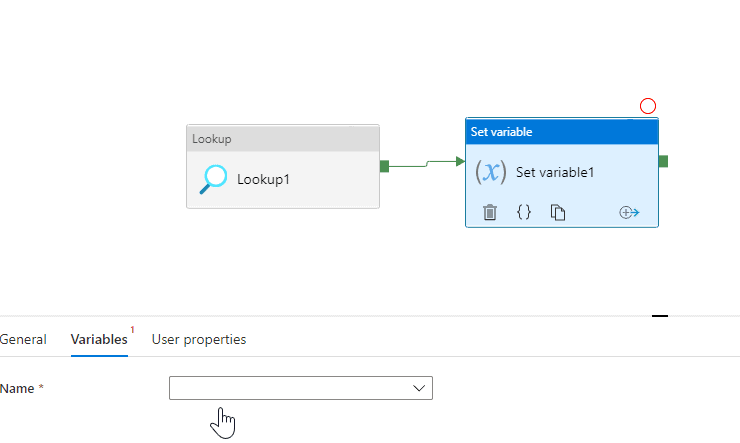Image resolution: width=740 pixels, height=443 pixels.
Task: Click the Lookup magnifier icon
Action: click(213, 179)
